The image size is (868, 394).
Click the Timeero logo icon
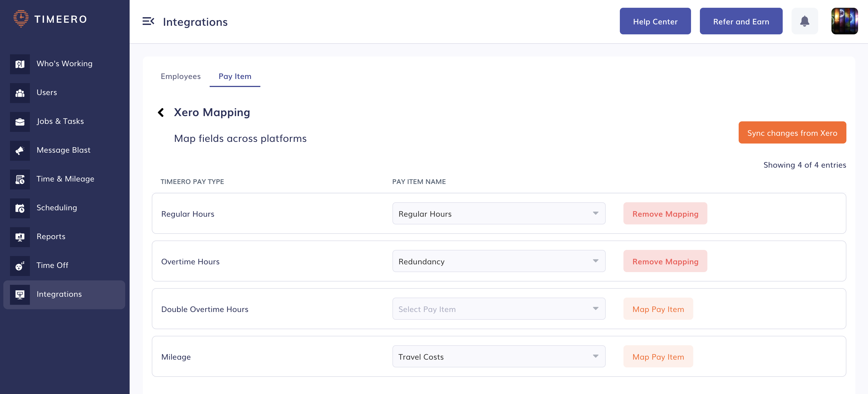tap(21, 19)
